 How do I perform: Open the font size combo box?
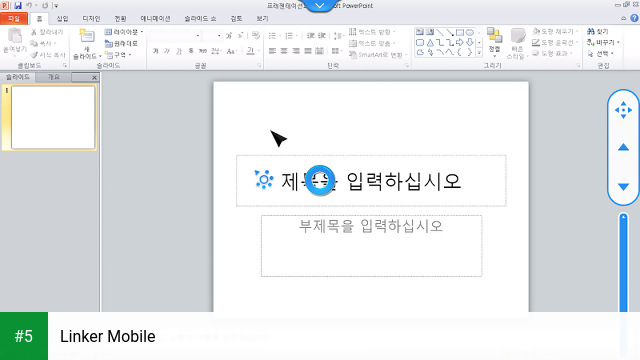pos(212,36)
